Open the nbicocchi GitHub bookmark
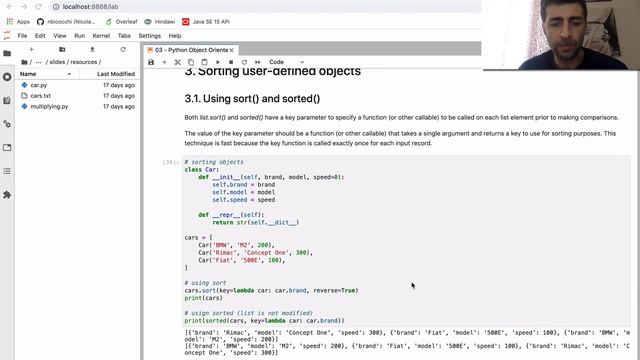Image resolution: width=640 pixels, height=360 pixels. point(66,22)
